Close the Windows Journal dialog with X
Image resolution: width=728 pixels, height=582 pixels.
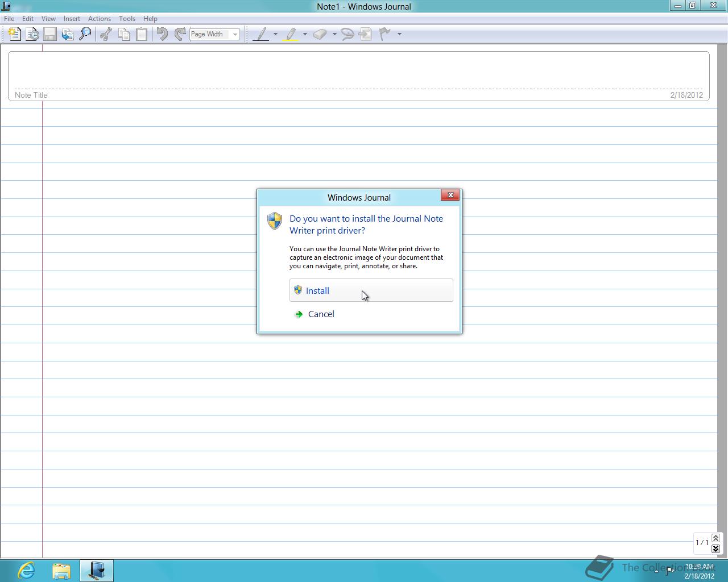[x=450, y=195]
